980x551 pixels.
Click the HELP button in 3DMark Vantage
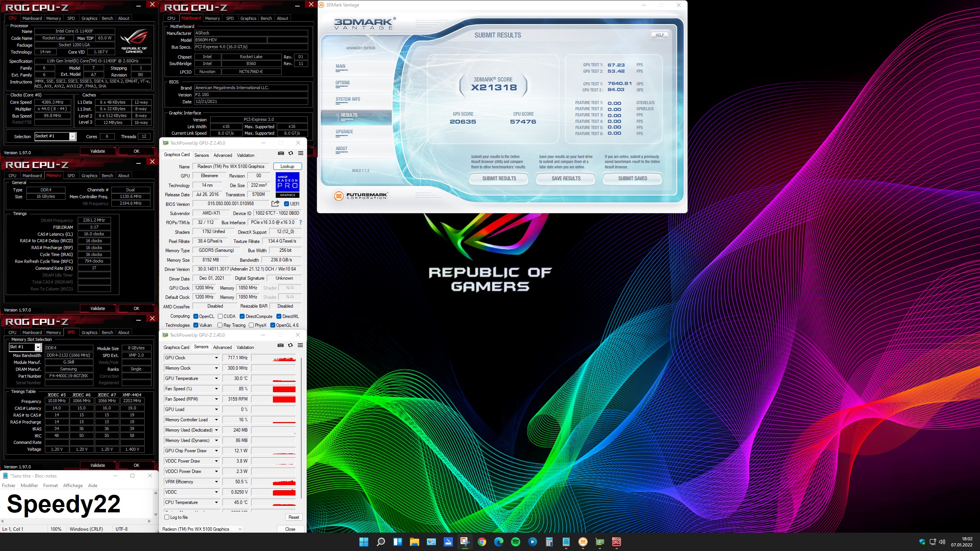(660, 35)
